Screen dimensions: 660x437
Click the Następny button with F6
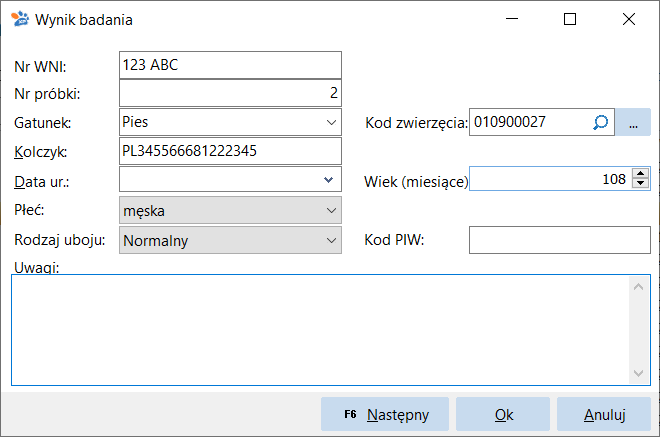[385, 414]
